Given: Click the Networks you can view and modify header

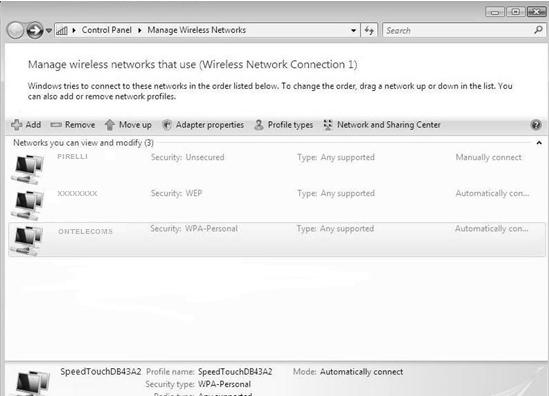Looking at the screenshot, I should (x=83, y=143).
